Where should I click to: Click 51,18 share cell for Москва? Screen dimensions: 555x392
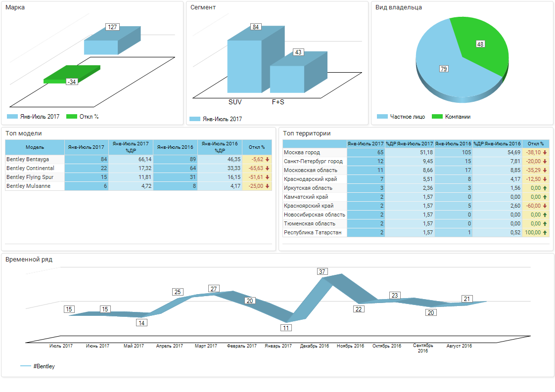coord(410,152)
